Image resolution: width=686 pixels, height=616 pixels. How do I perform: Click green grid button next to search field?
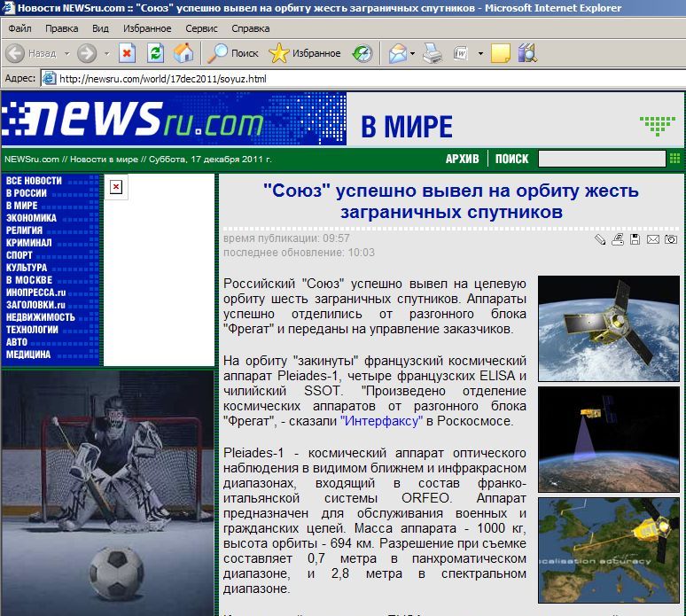[675, 159]
